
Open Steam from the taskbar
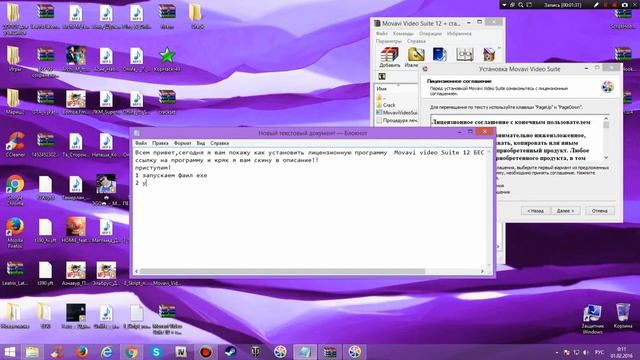[231, 352]
